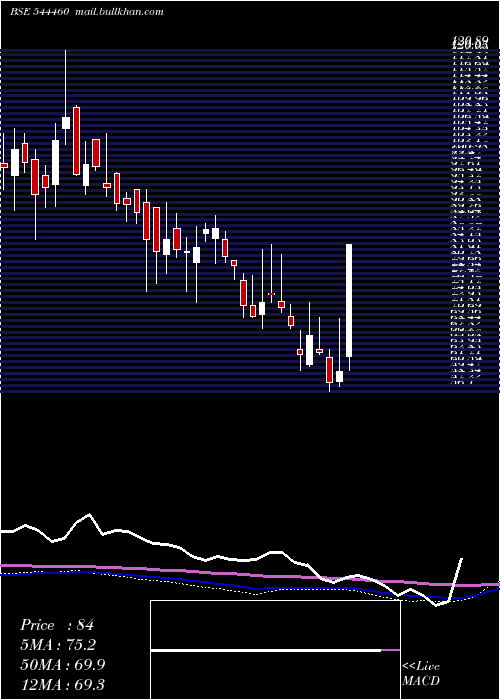Select the Price : 84 readout

coord(57,625)
